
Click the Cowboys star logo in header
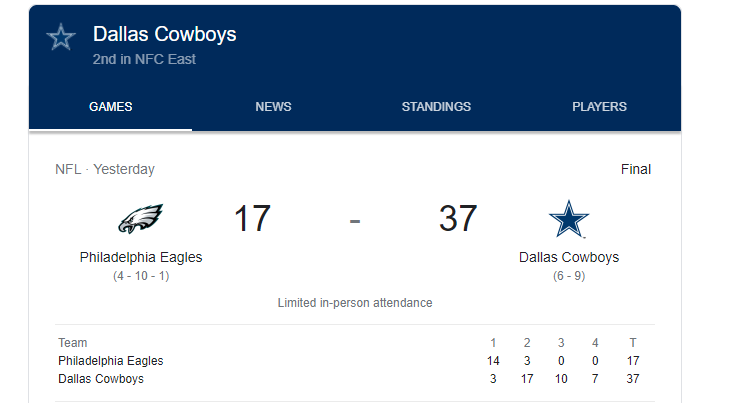(x=61, y=37)
